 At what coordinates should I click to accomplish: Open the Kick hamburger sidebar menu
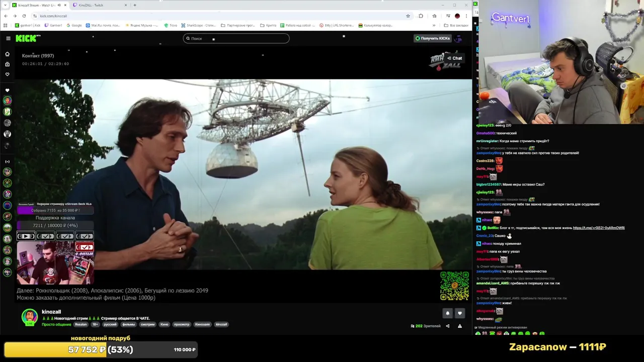(x=8, y=38)
